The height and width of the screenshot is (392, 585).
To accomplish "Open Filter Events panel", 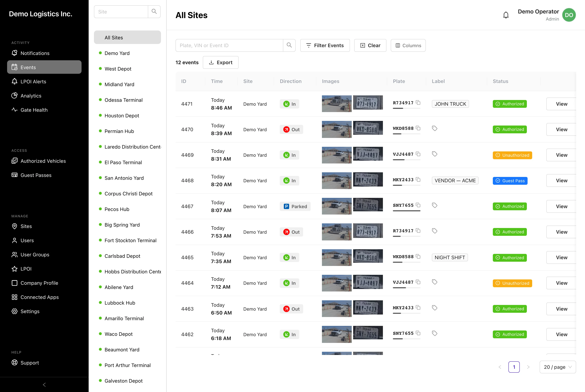I will (325, 45).
